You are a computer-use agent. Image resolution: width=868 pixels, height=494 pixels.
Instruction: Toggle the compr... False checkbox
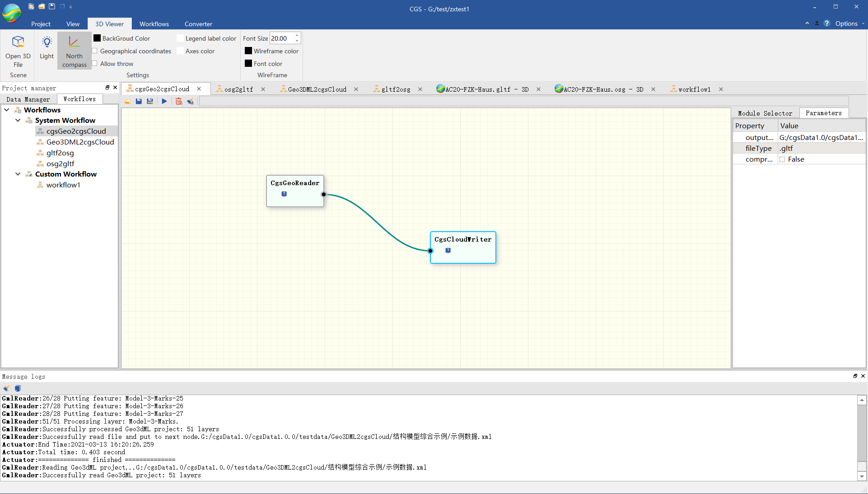(x=782, y=159)
